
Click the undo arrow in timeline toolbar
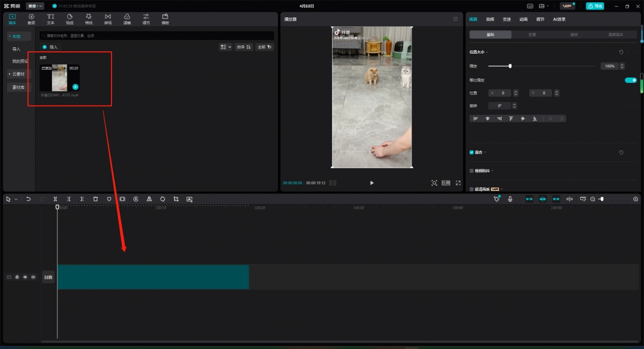pos(28,199)
